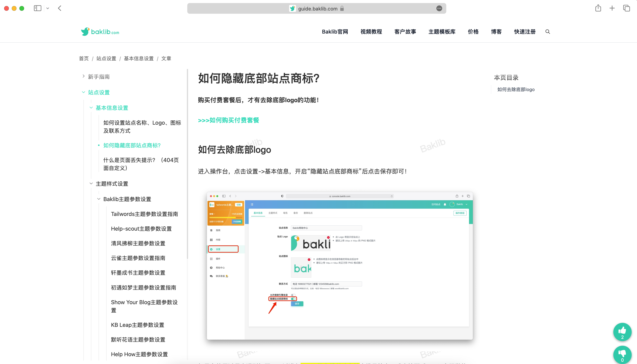Open 初遇如梦主题参数设置指南 article
This screenshot has height=364, width=637.
(144, 288)
